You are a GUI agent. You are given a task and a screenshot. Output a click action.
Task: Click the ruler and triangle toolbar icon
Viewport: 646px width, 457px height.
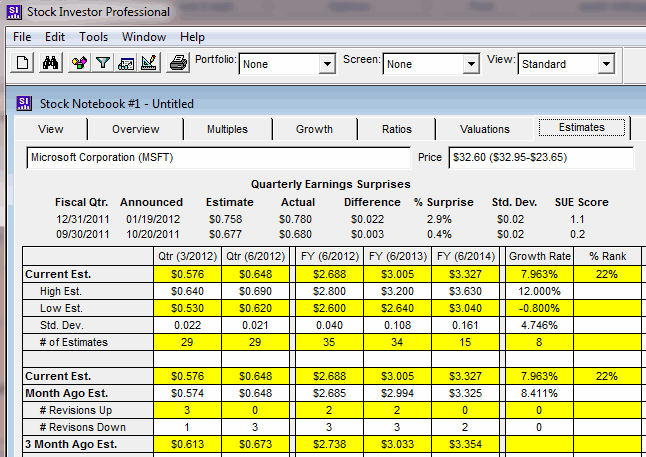pyautogui.click(x=149, y=64)
